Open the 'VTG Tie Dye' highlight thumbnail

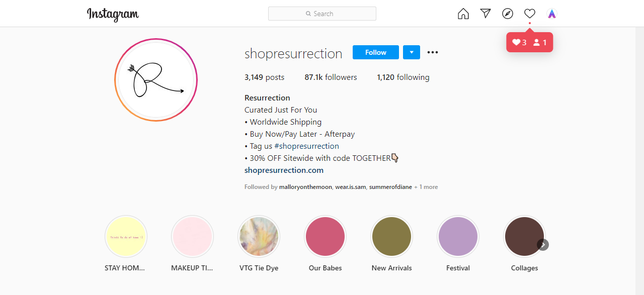pos(259,236)
